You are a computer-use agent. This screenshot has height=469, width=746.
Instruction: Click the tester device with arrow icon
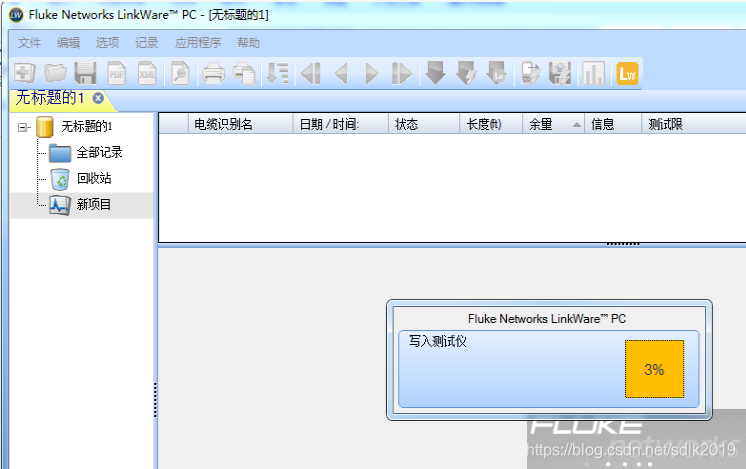point(530,73)
